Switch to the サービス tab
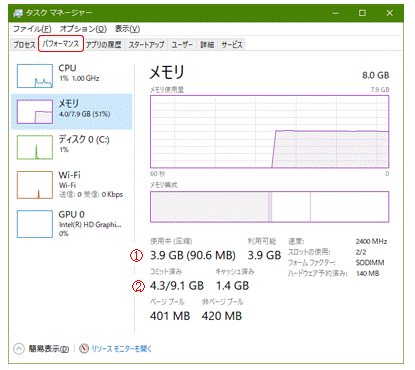Image resolution: width=415 pixels, height=370 pixels. [232, 45]
